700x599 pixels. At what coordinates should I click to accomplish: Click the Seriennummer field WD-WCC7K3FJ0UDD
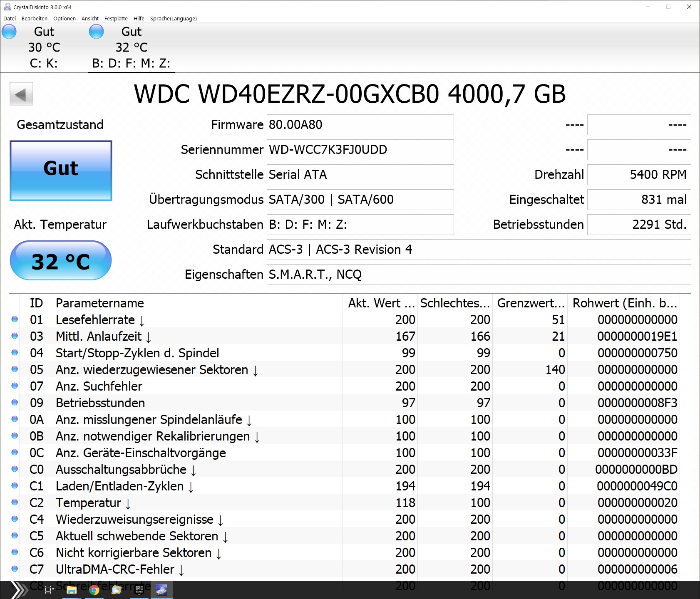360,150
